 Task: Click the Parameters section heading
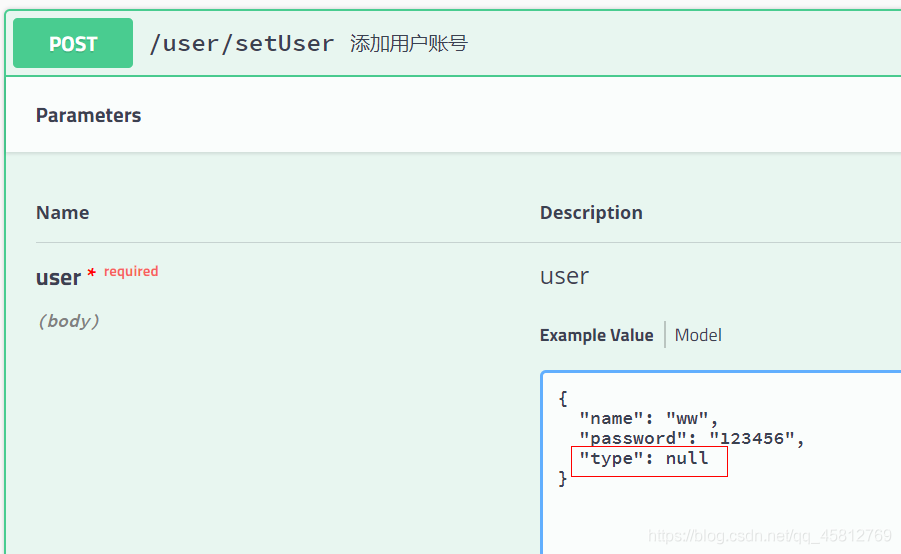[x=88, y=115]
